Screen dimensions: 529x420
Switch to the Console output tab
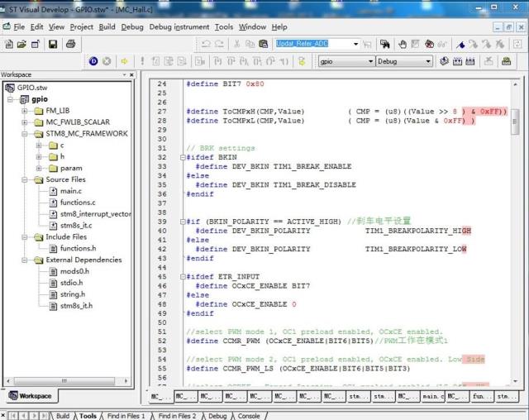[249, 416]
